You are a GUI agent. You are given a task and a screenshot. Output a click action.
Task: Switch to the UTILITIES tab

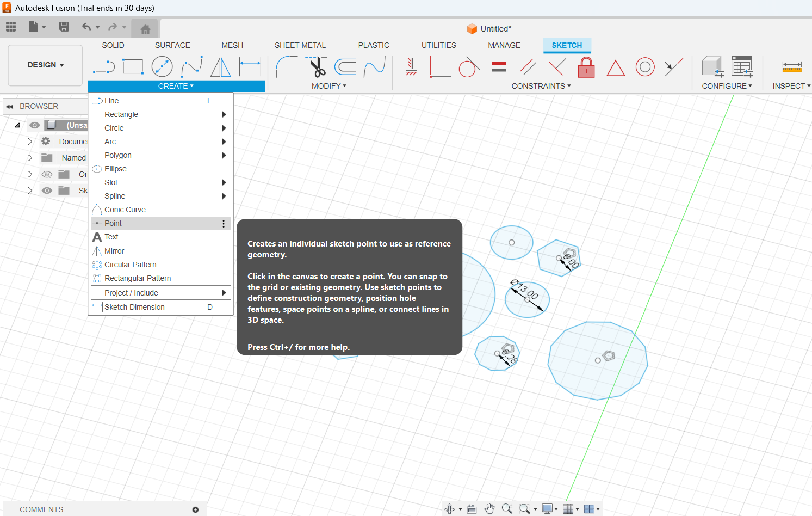point(439,45)
